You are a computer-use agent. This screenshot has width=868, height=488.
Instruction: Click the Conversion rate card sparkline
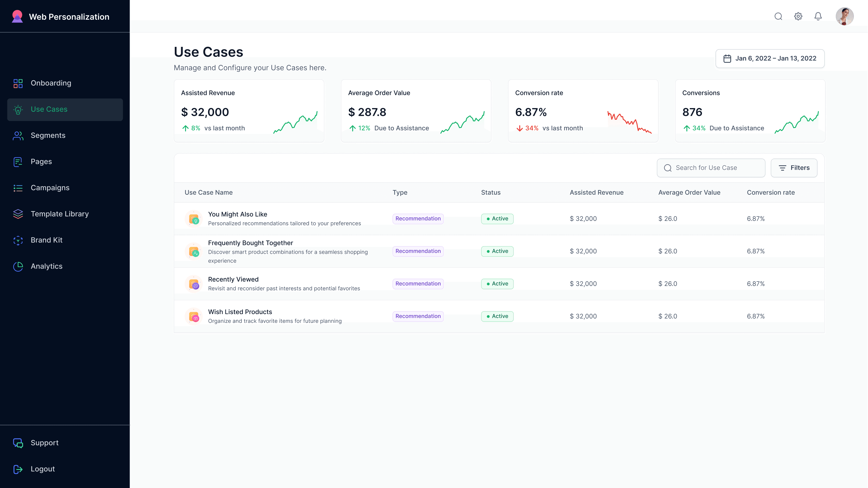[x=629, y=122]
